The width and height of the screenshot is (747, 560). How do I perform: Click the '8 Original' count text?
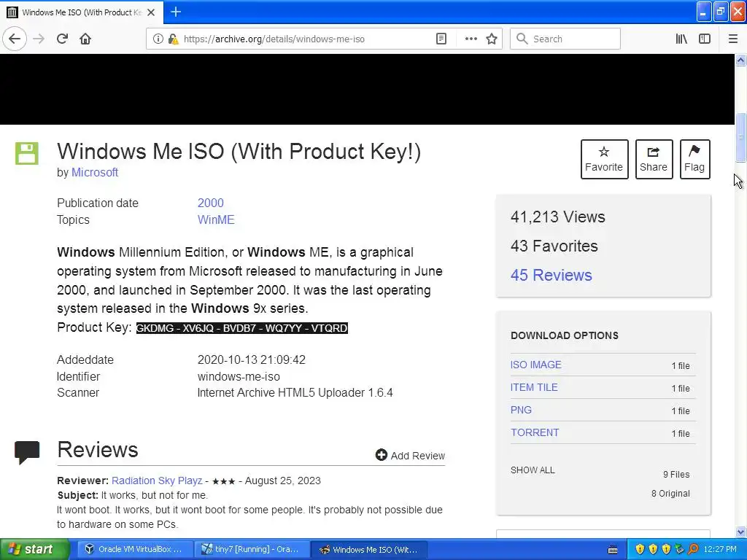click(670, 494)
